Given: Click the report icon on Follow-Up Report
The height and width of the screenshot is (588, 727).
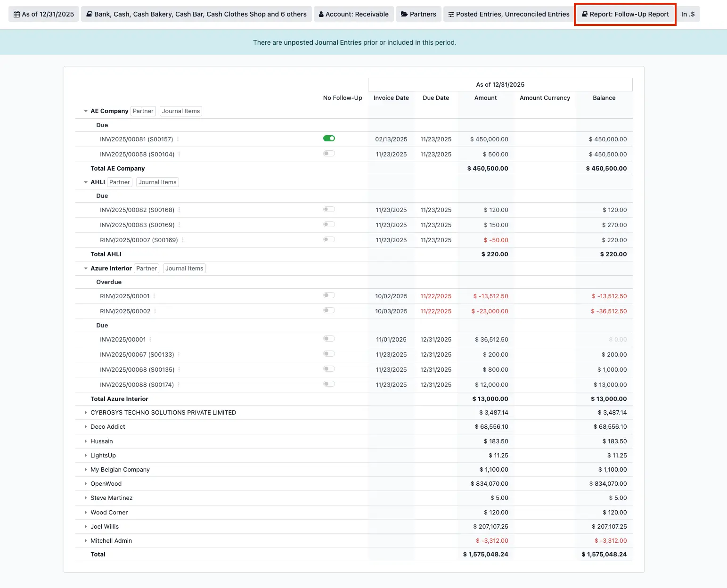Looking at the screenshot, I should click(584, 14).
